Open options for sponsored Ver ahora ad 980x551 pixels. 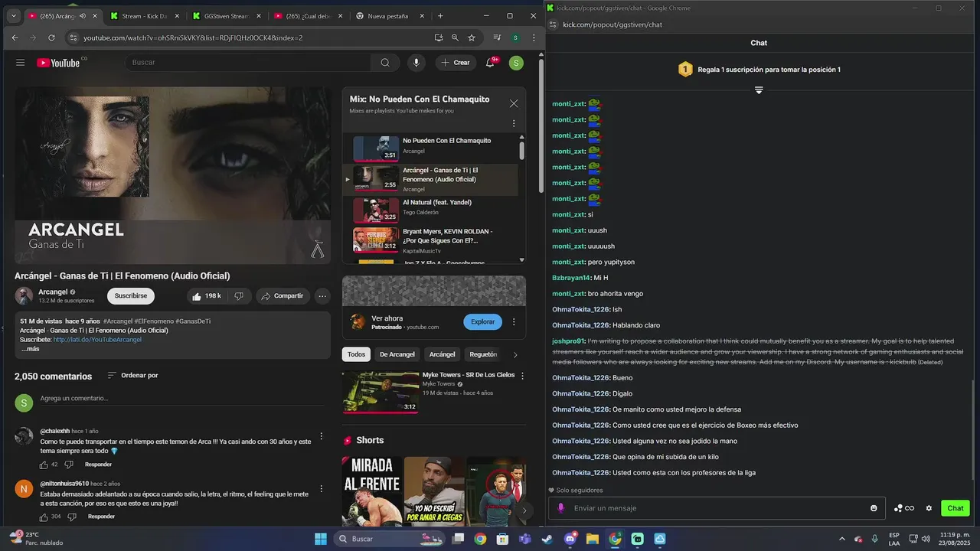tap(514, 322)
